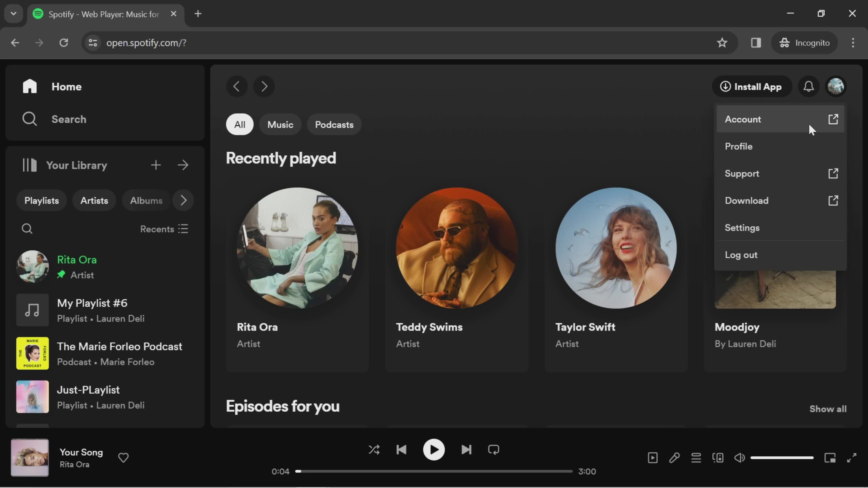Enter full screen player
The image size is (868, 488).
click(x=851, y=458)
